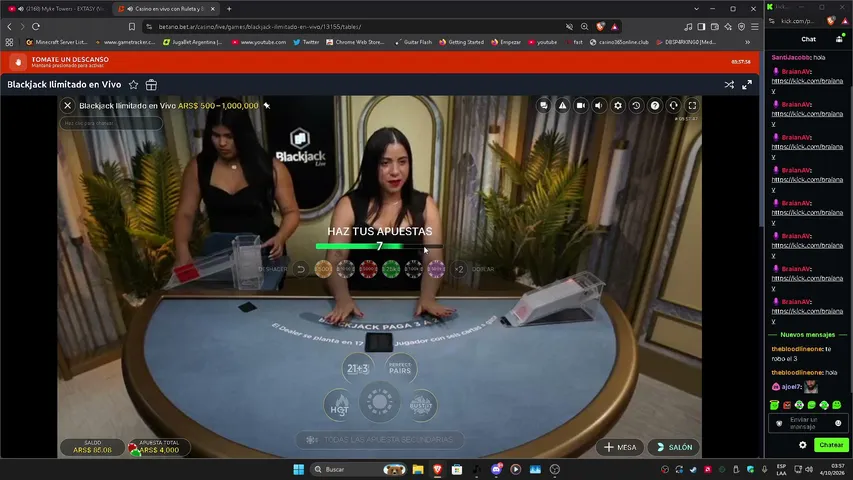The height and width of the screenshot is (480, 853).
Task: Select the Casino en vivo con Ruleta tab
Action: click(165, 9)
